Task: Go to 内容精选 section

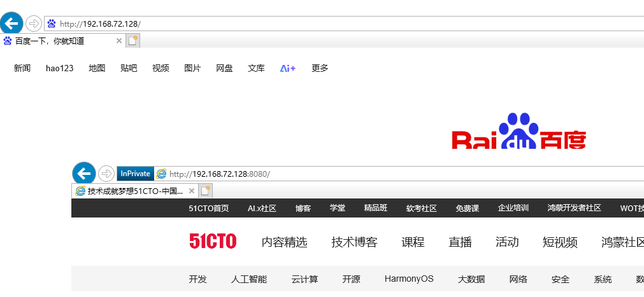Action: tap(284, 242)
